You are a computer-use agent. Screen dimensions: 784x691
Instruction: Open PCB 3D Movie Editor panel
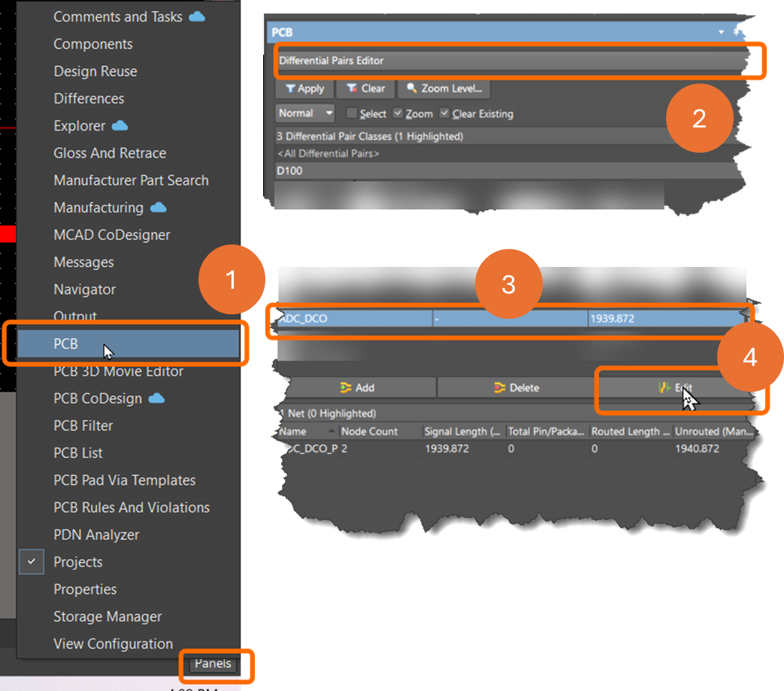pos(119,371)
